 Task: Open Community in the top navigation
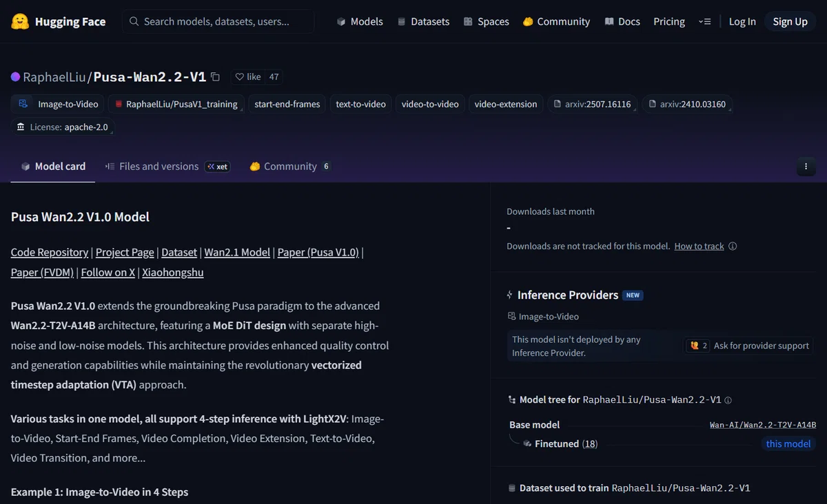point(556,21)
